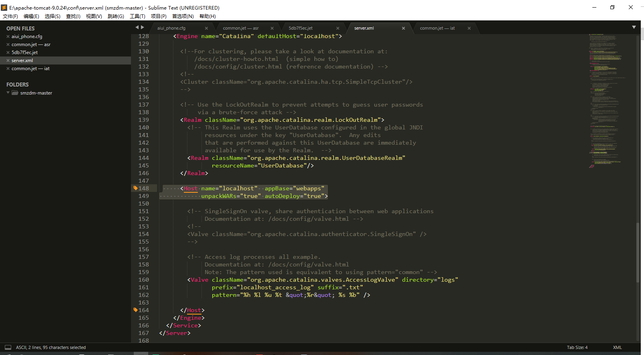Click line number 139 in the gutter
The height and width of the screenshot is (355, 644).
pos(143,120)
